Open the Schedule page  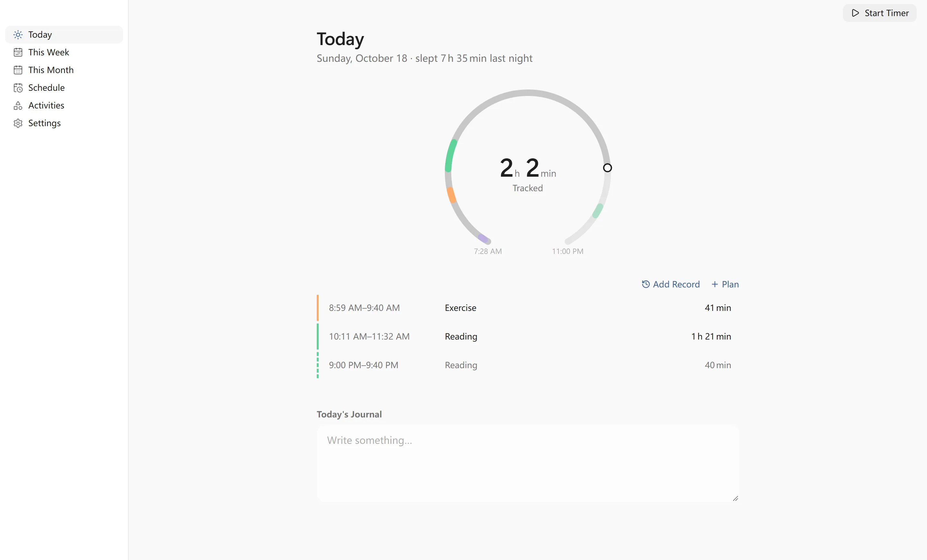64,88
